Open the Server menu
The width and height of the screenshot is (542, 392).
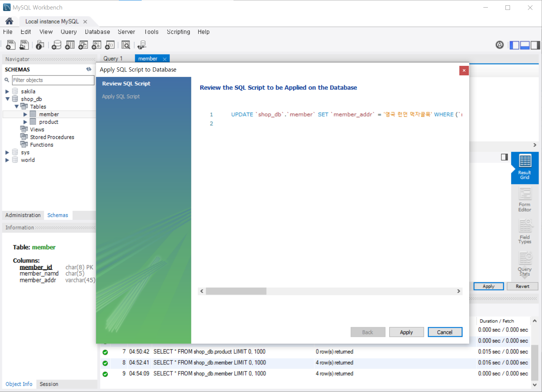point(126,32)
